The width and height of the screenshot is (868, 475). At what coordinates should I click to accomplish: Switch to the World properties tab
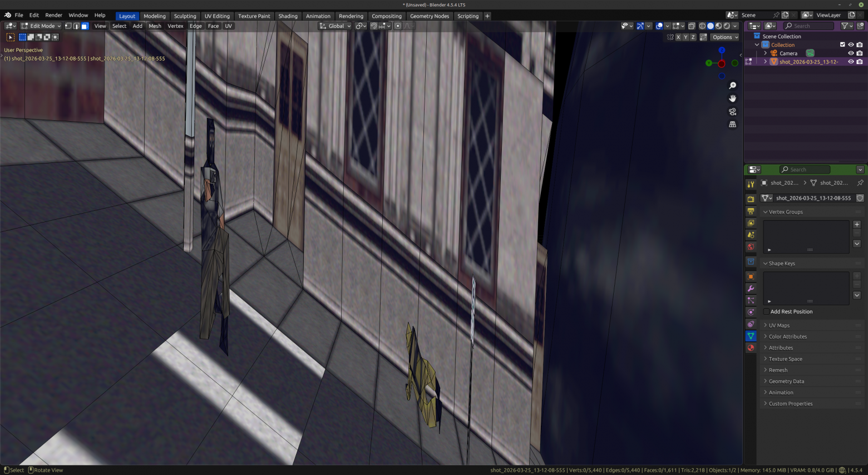pos(751,247)
